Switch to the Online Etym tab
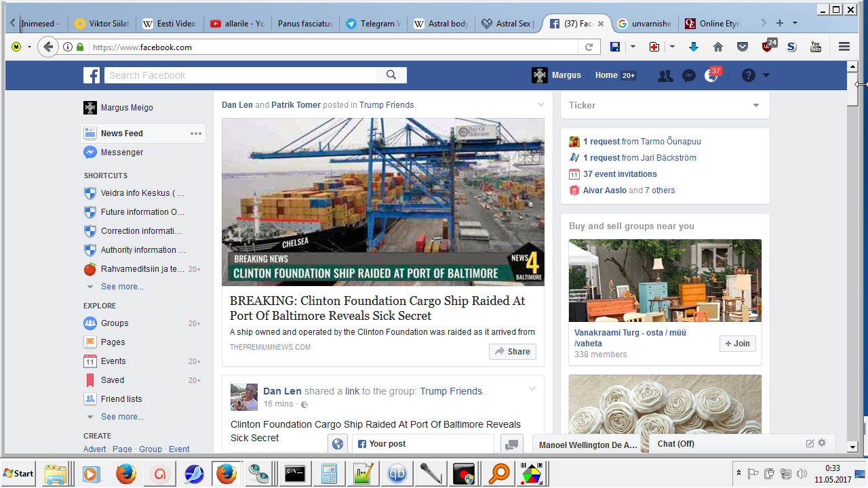 point(713,24)
